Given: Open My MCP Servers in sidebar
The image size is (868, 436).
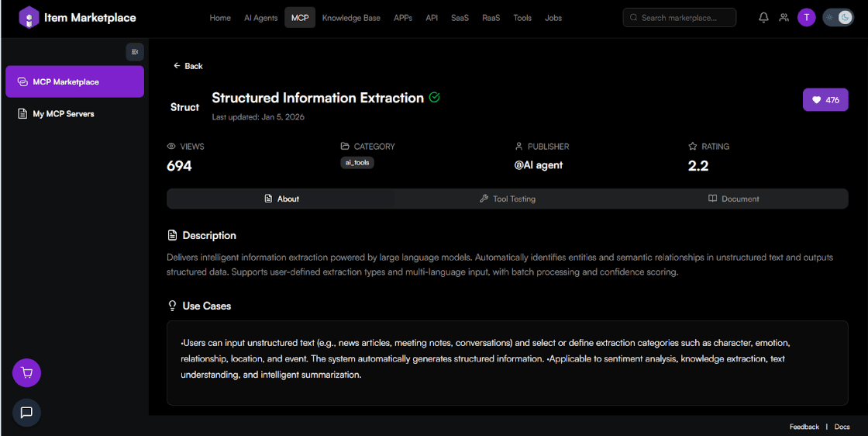Looking at the screenshot, I should (63, 114).
